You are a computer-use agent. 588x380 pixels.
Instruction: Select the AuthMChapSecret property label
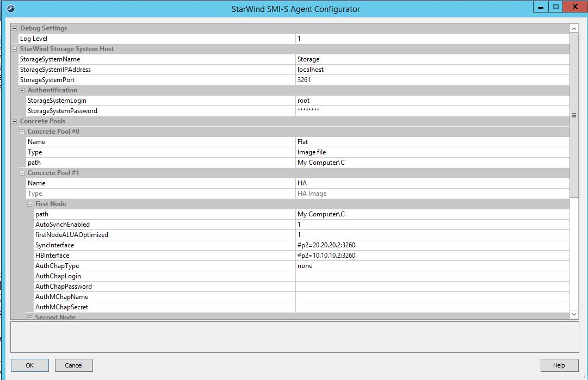pos(62,307)
